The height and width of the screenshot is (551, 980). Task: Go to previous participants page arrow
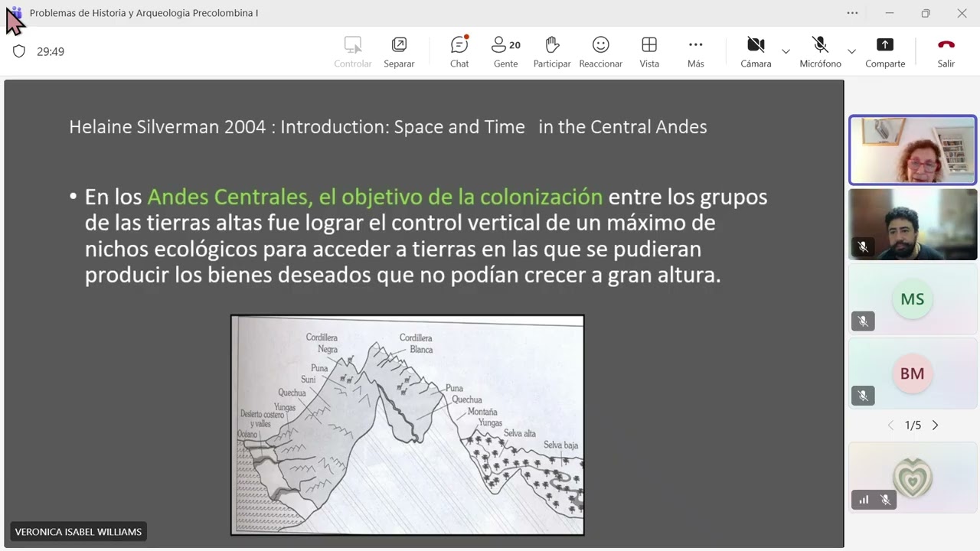(x=890, y=425)
